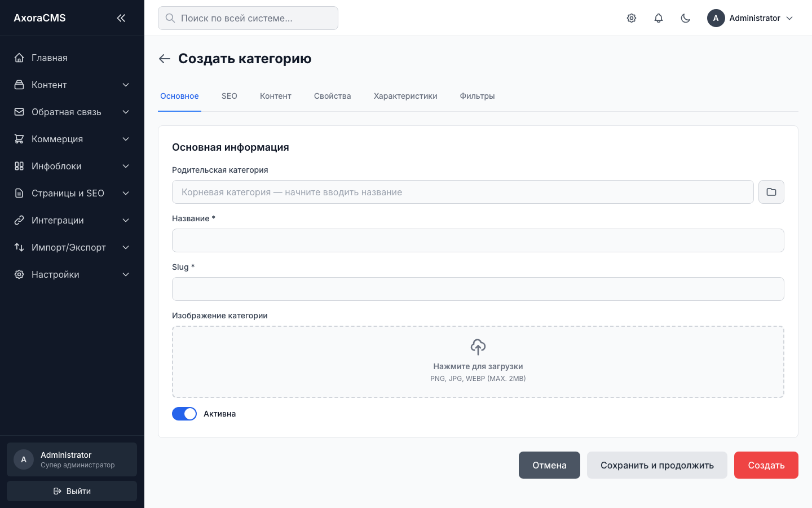
Task: Switch to dark mode with moon icon
Action: [686, 18]
